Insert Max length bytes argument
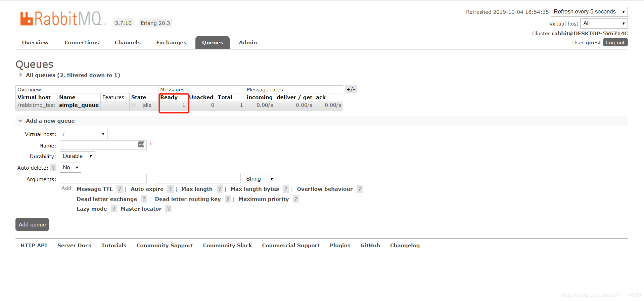 point(255,189)
